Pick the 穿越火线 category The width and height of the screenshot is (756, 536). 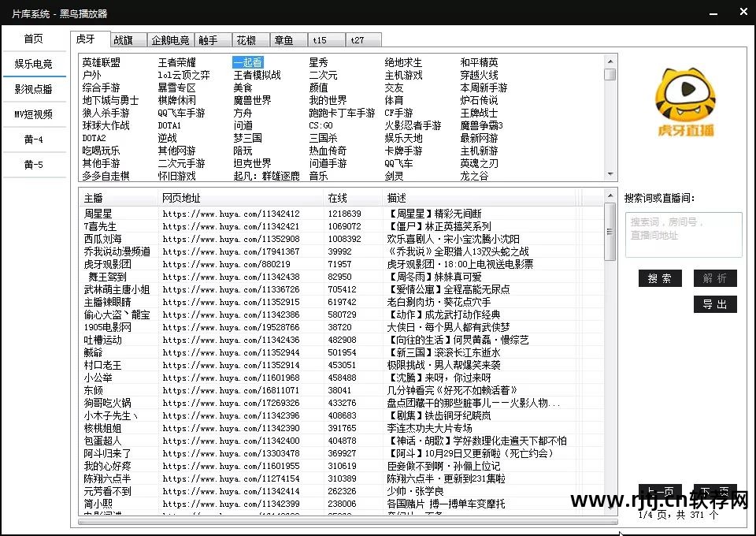[x=480, y=75]
